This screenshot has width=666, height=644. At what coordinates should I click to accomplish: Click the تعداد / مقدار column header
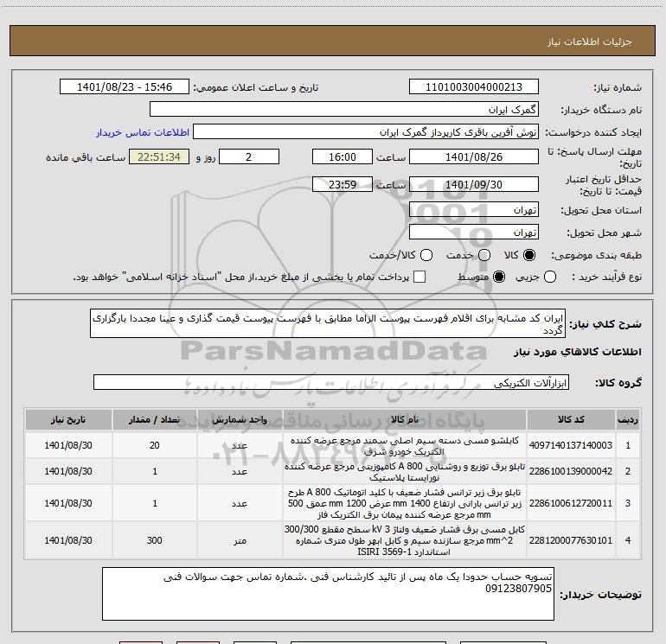coord(155,419)
